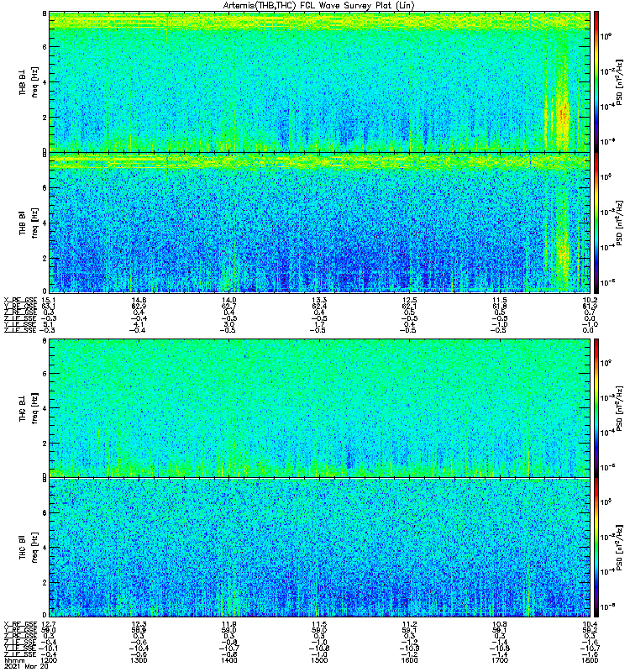
Task: Click the color bar beside THC B∥ panel
Action: pyautogui.click(x=596, y=548)
